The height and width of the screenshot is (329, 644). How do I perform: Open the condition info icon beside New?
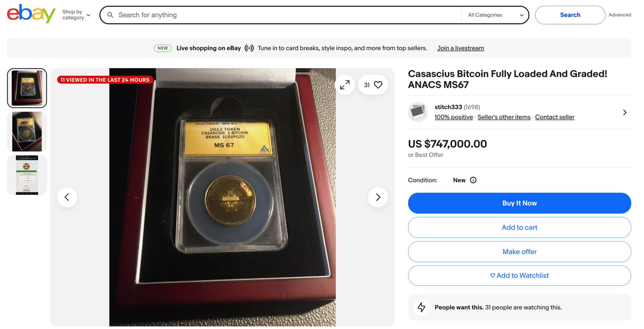(473, 180)
